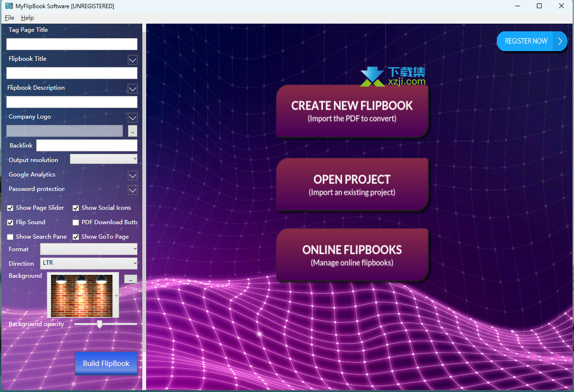The height and width of the screenshot is (392, 574).
Task: Open the File menu
Action: pyautogui.click(x=10, y=17)
